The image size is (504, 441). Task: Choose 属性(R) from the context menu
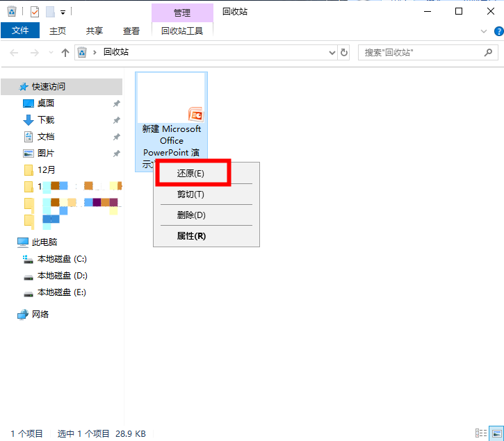coord(206,236)
